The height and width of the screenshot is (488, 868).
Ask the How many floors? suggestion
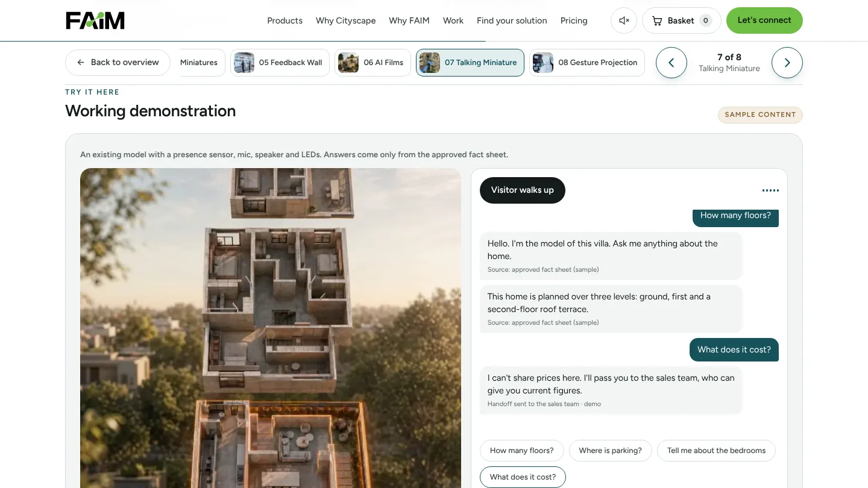point(521,451)
